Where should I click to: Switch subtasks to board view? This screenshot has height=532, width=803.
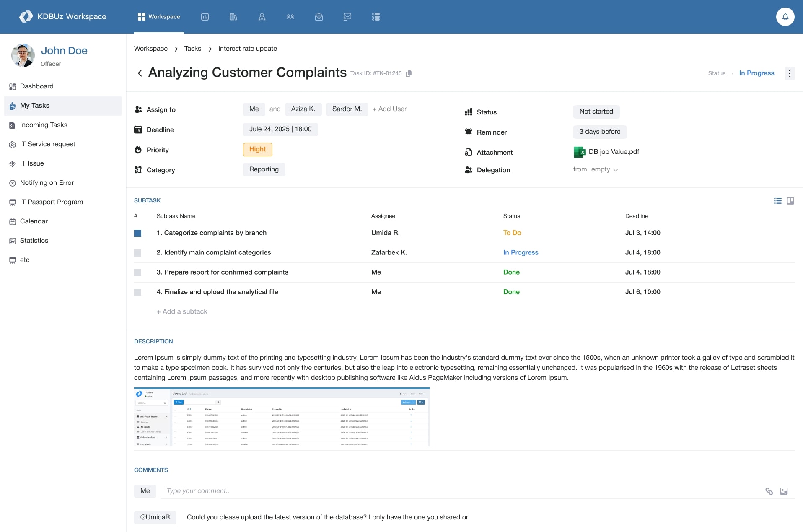(x=790, y=201)
